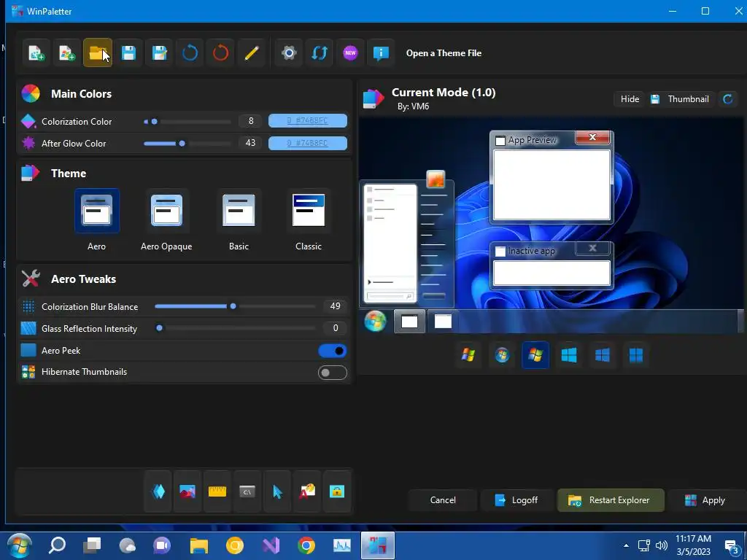Select the highlighted Windows 7 flag preview icon
Image resolution: width=747 pixels, height=560 pixels.
pos(535,355)
